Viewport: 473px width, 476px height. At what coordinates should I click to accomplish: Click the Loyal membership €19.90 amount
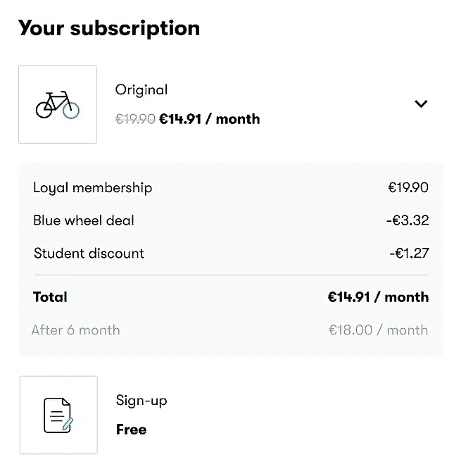[408, 187]
